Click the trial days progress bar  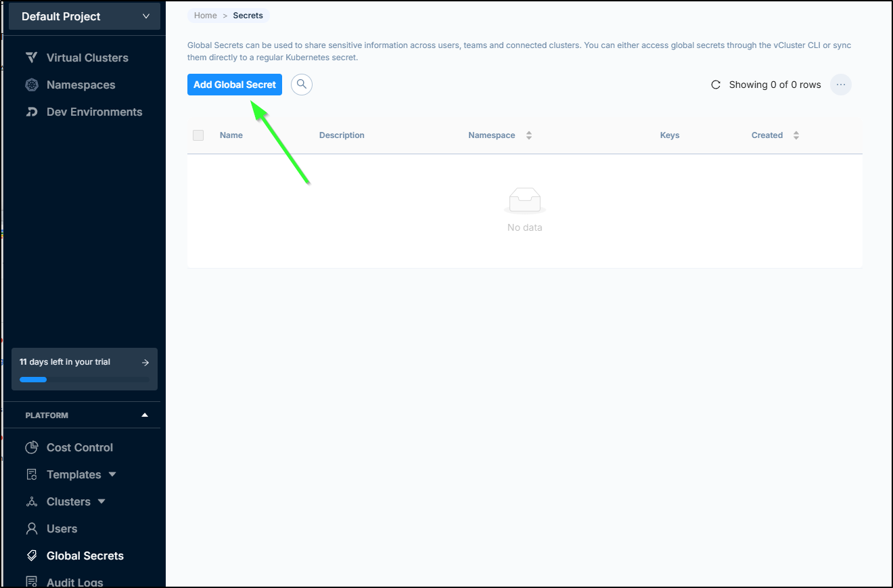[x=85, y=380]
